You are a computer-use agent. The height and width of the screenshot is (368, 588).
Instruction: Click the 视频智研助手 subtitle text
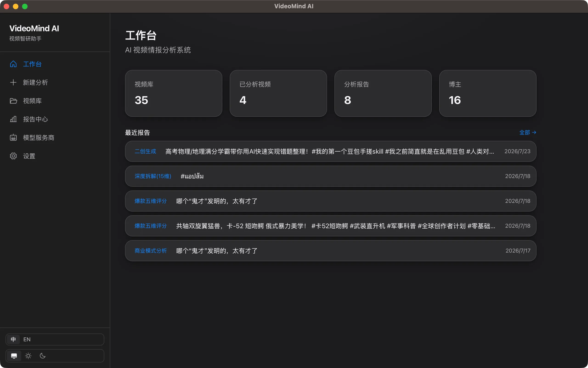25,39
